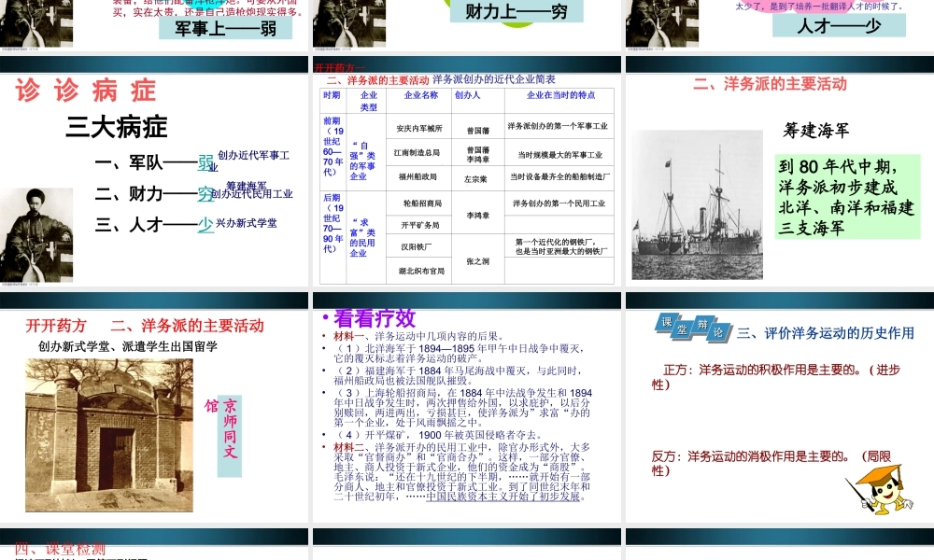
Task: Click the 三大病症 heading
Action: [x=117, y=127]
